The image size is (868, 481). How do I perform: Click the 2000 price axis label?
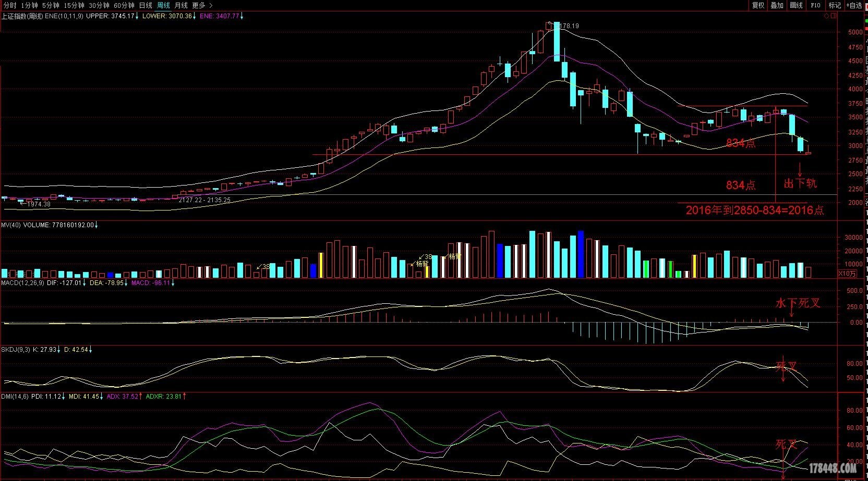(855, 203)
